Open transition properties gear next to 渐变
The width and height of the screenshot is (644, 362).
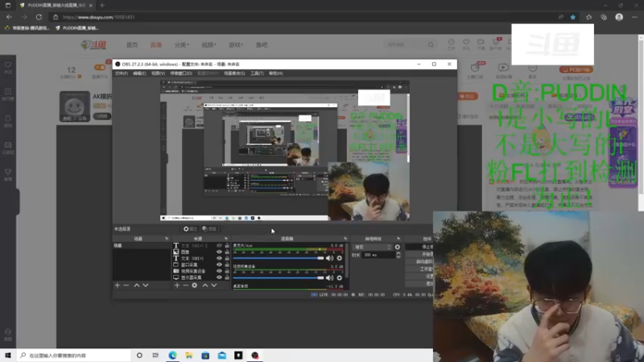(x=397, y=247)
